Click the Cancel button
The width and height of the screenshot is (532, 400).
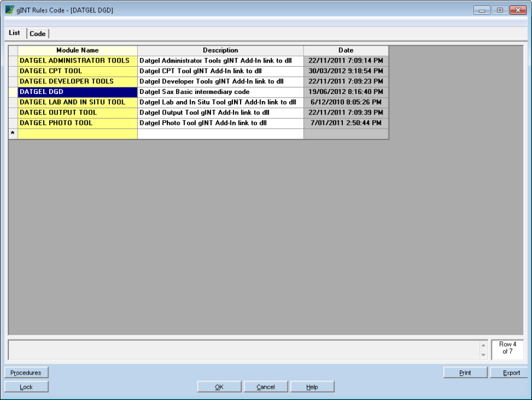pos(265,387)
